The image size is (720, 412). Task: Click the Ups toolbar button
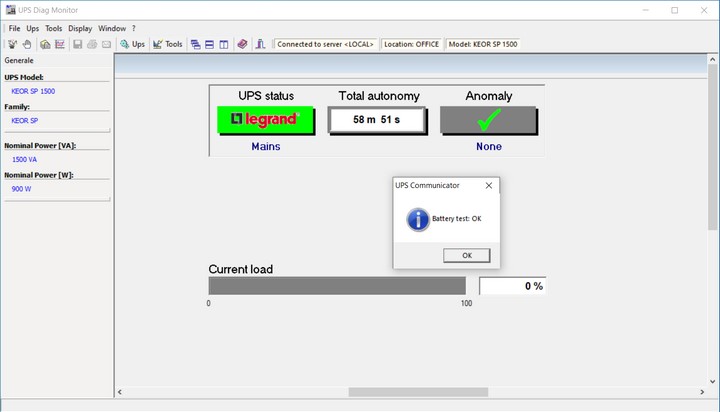[132, 44]
